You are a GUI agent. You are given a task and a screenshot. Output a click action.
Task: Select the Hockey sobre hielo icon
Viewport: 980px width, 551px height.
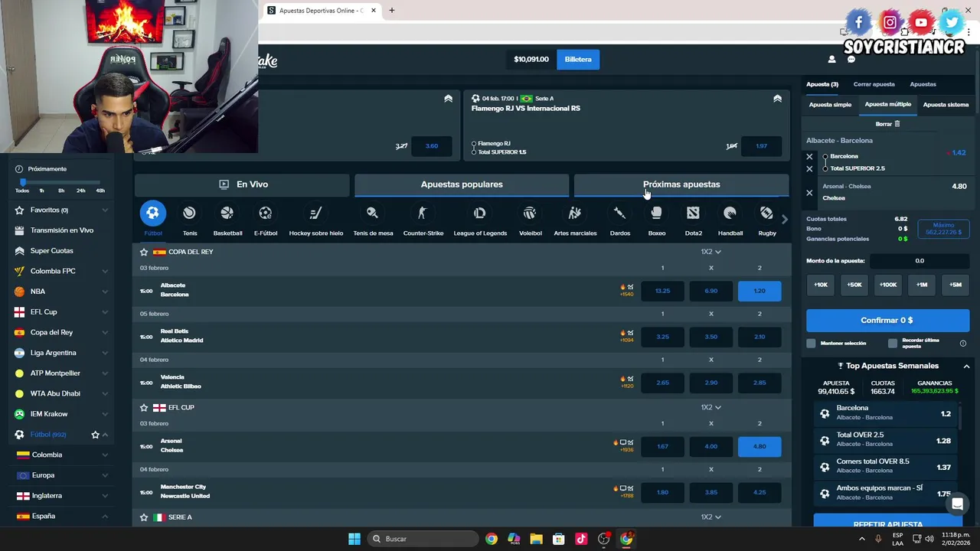pyautogui.click(x=315, y=214)
